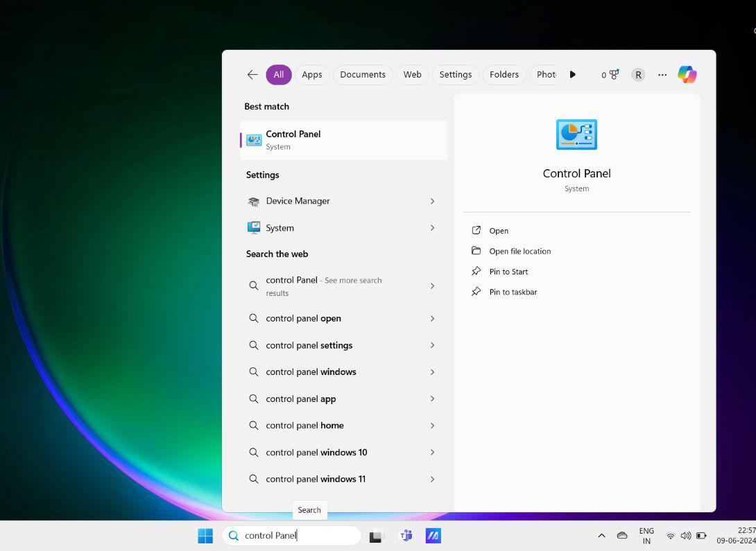The image size is (756, 551).
Task: Expand chevron beside control panel settings
Action: point(433,345)
